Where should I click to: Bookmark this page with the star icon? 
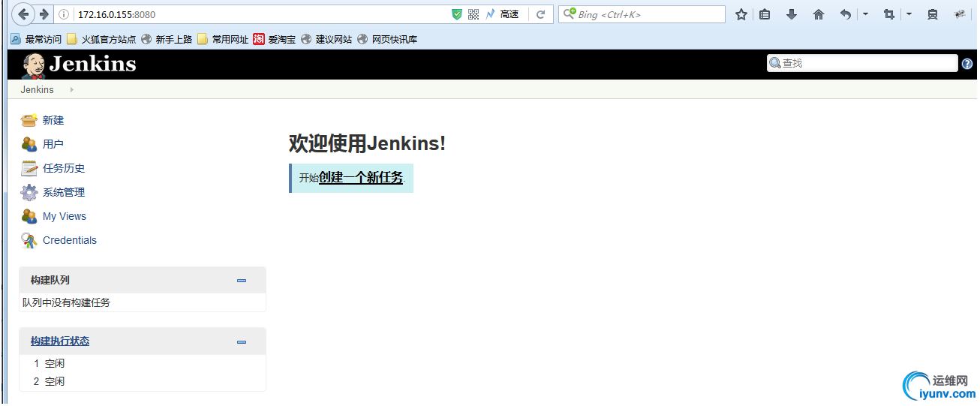tap(741, 14)
